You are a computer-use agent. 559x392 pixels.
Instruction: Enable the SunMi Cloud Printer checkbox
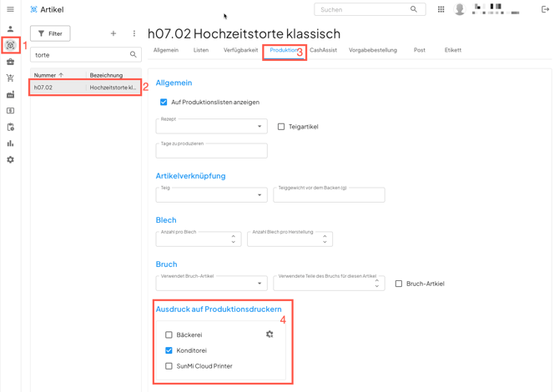169,366
